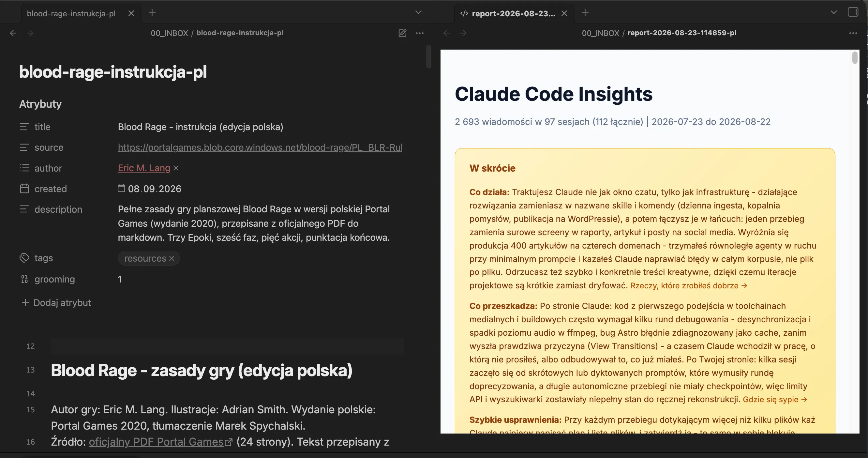868x458 pixels.
Task: Open a new tab in left pane
Action: click(x=152, y=12)
